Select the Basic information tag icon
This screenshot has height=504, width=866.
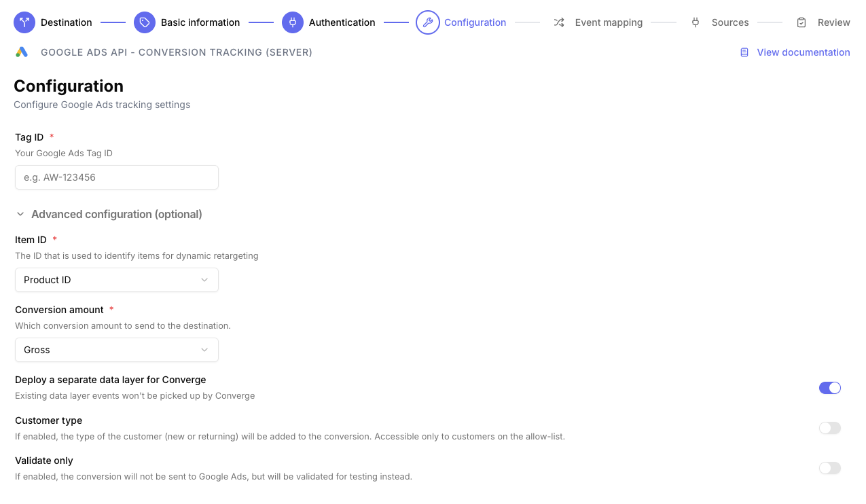[x=144, y=22]
